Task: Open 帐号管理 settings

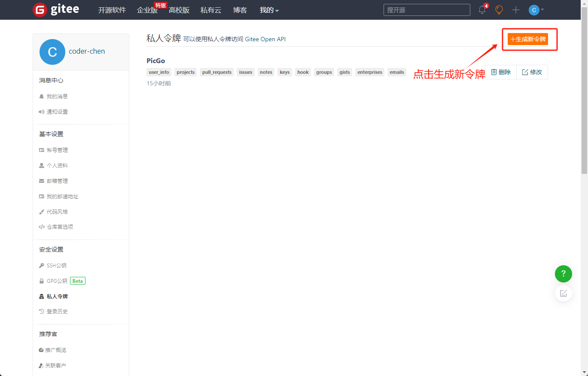Action: [57, 150]
